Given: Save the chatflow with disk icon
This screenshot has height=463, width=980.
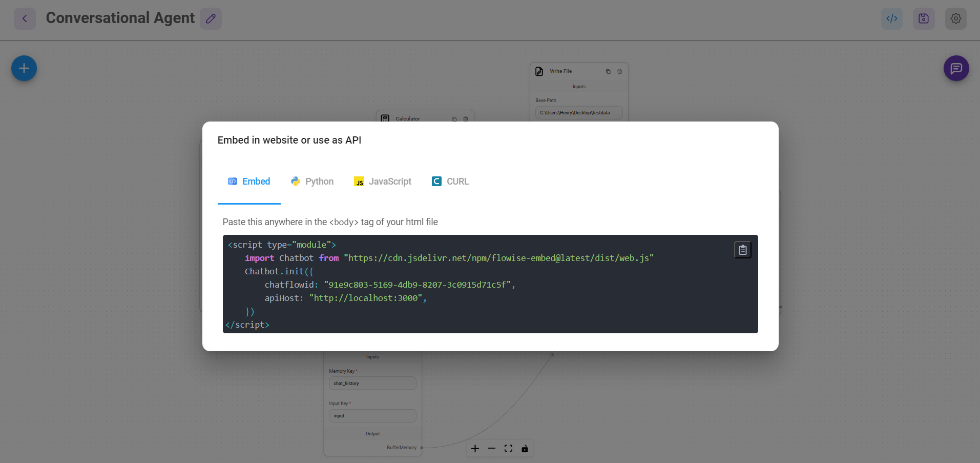Looking at the screenshot, I should pos(923,19).
